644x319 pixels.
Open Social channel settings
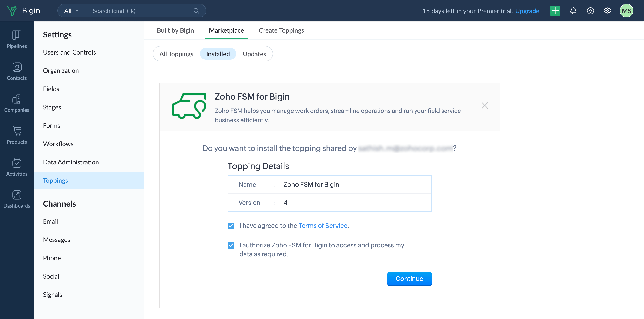pos(51,276)
